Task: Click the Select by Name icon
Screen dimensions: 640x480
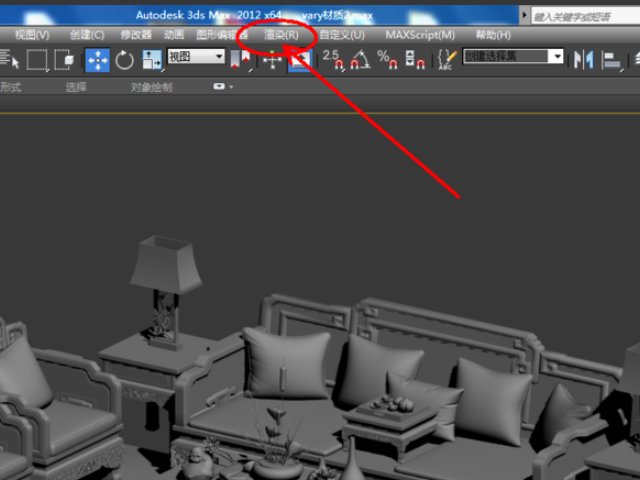Action: coord(8,60)
